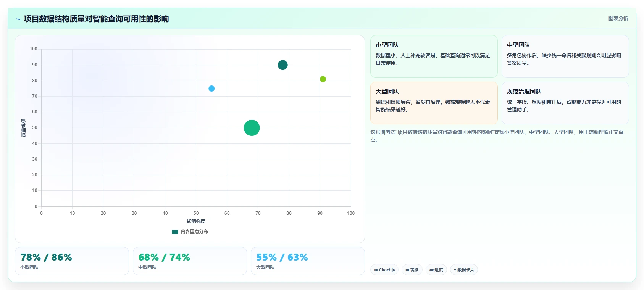
Task: Select the 数据卡片 tag chip
Action: tap(464, 270)
